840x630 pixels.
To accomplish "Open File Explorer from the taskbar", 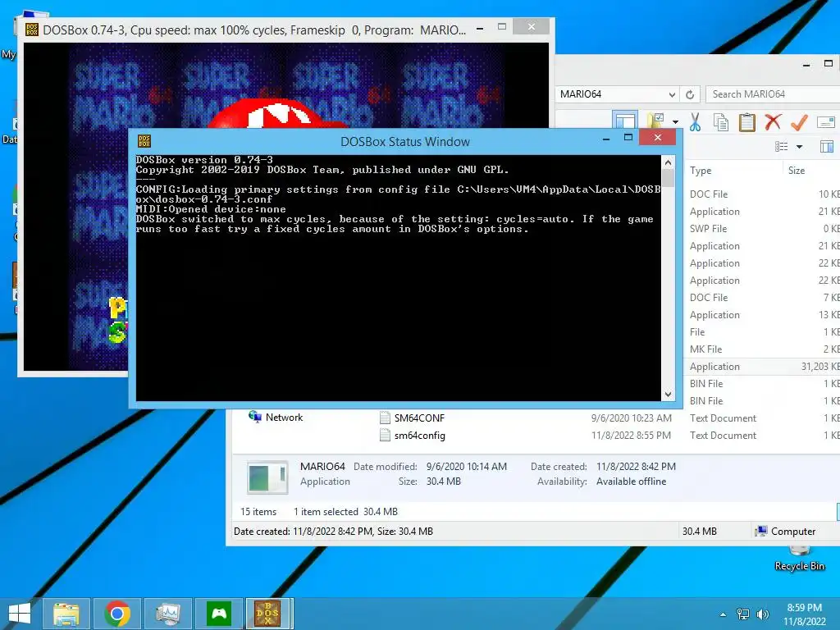I will [66, 614].
